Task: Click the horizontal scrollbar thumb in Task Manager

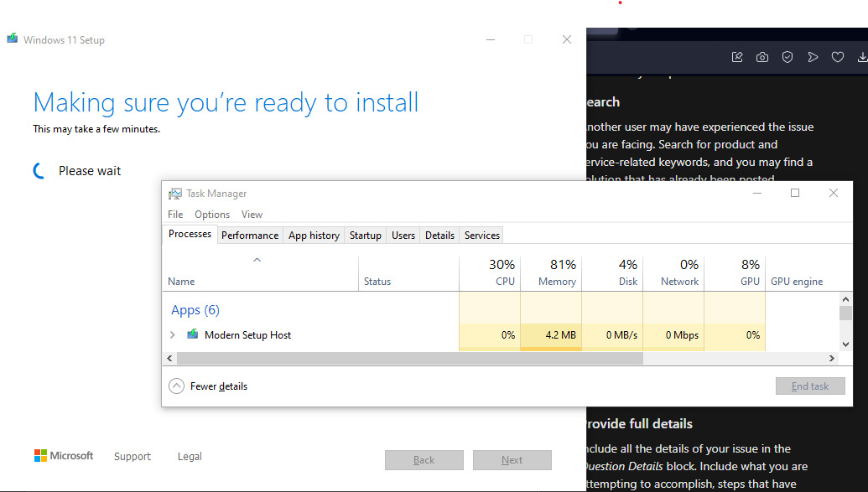Action: coord(409,358)
